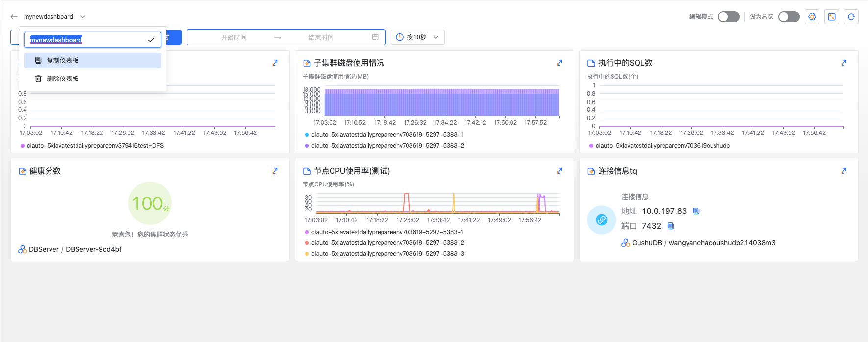The width and height of the screenshot is (868, 342).
Task: Expand the 执行中的SQL数 panel
Action: 843,63
